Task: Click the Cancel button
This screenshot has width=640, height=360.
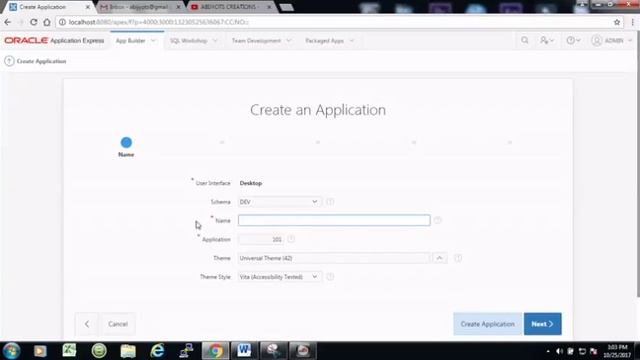Action: point(118,324)
